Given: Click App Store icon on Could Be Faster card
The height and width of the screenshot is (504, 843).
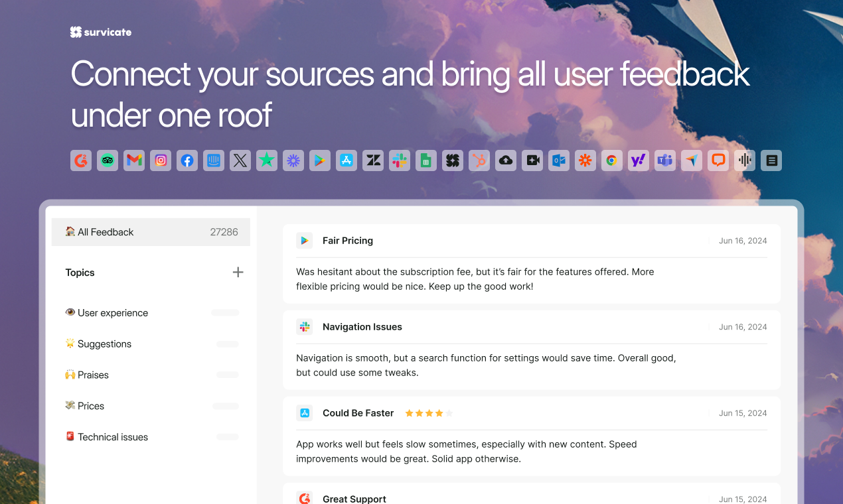Looking at the screenshot, I should coord(305,413).
